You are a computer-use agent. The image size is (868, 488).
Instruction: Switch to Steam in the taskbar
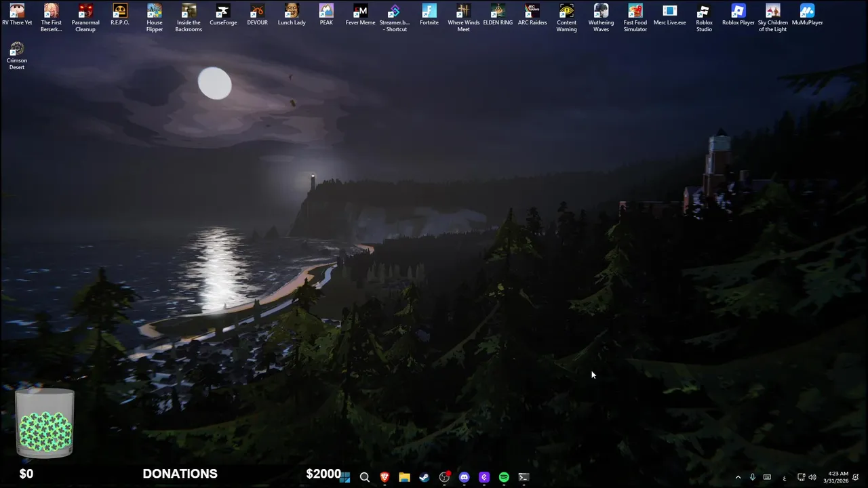click(425, 477)
